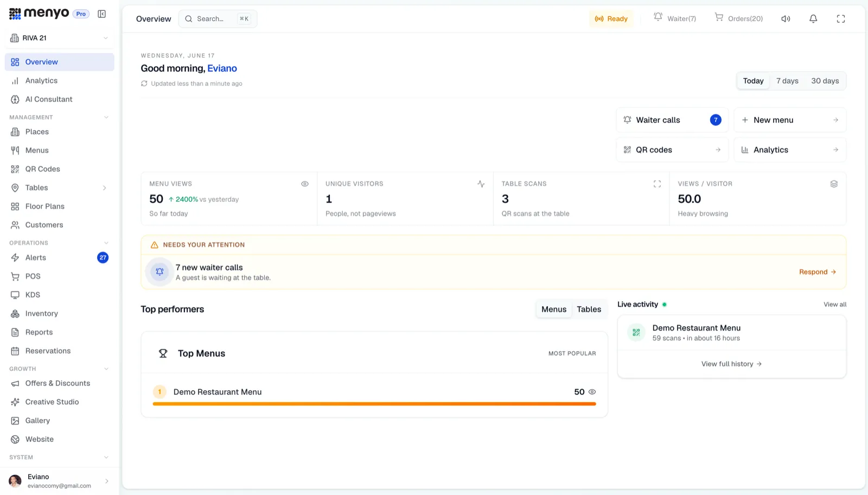Switch to Tables tab in Top performers

click(x=589, y=309)
